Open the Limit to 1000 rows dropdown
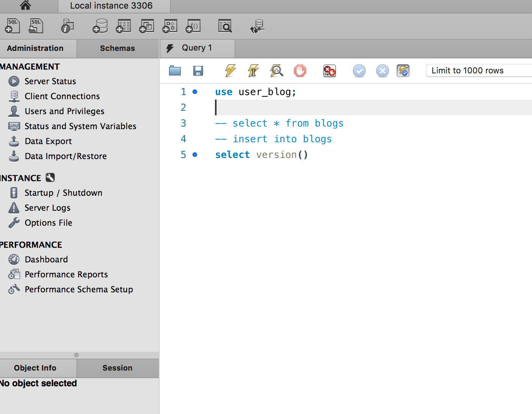This screenshot has width=532, height=414. click(x=479, y=70)
